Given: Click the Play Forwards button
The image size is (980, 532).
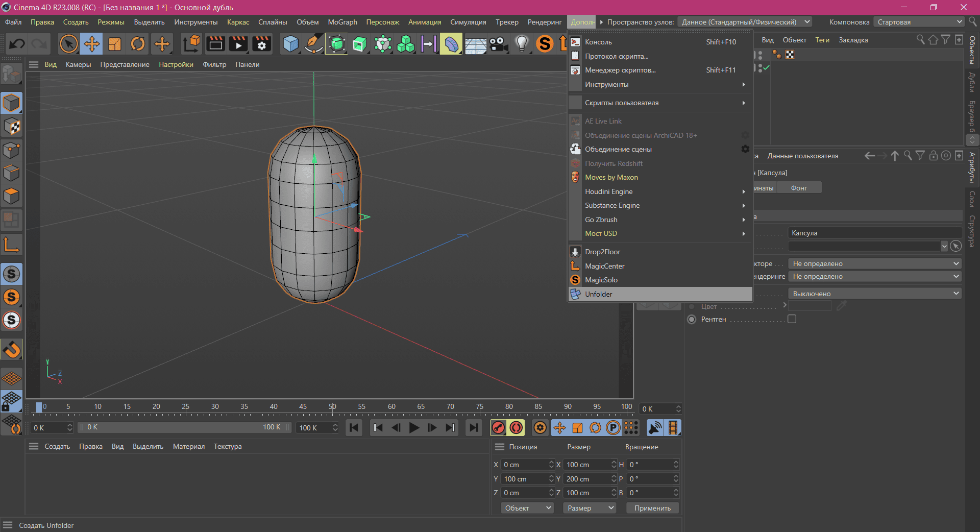Looking at the screenshot, I should [414, 428].
